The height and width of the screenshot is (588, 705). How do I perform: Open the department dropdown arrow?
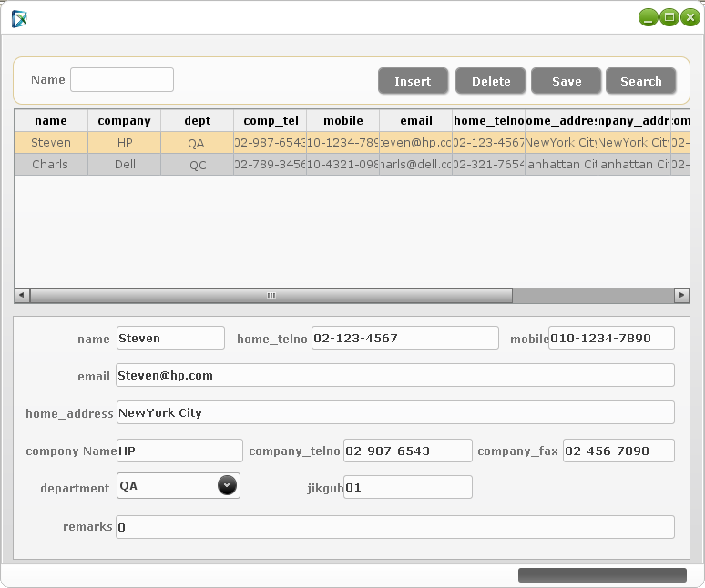[x=228, y=486]
